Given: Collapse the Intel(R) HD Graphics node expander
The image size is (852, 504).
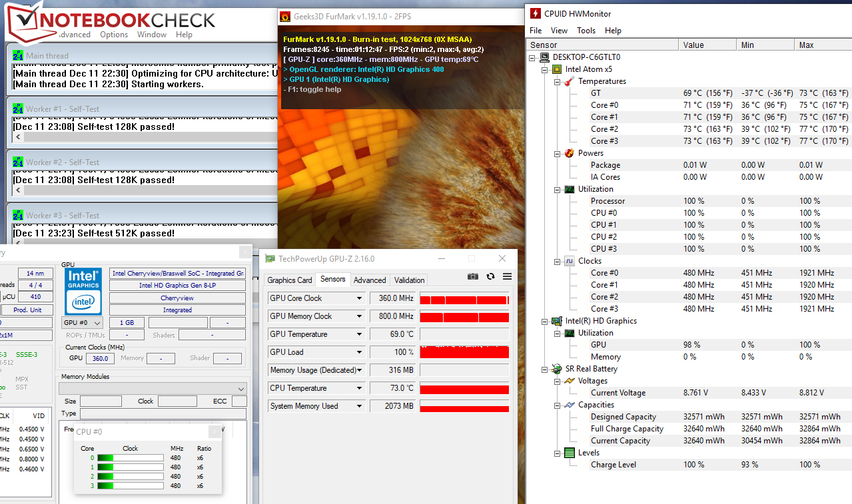Looking at the screenshot, I should click(x=545, y=321).
